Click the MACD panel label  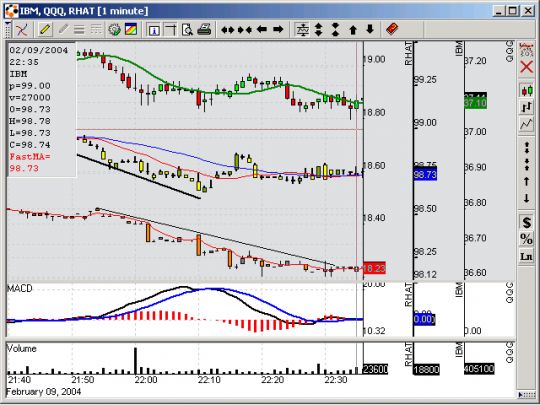[20, 288]
